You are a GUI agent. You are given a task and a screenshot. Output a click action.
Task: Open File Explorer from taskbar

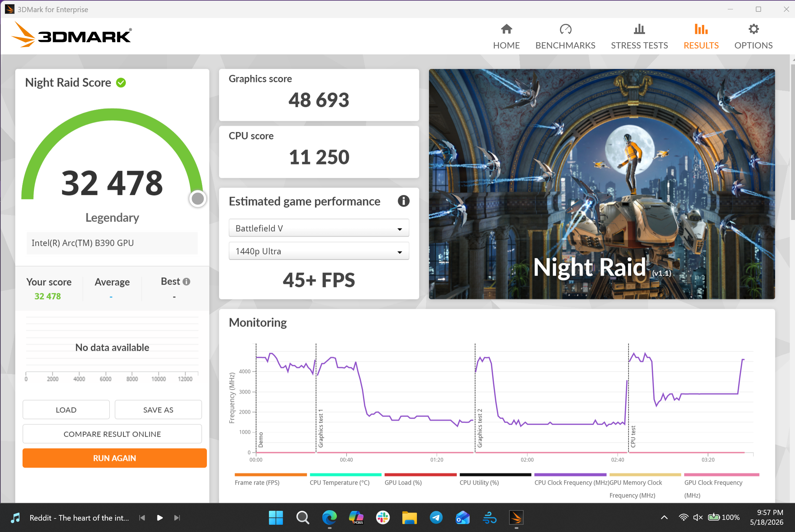point(409,518)
